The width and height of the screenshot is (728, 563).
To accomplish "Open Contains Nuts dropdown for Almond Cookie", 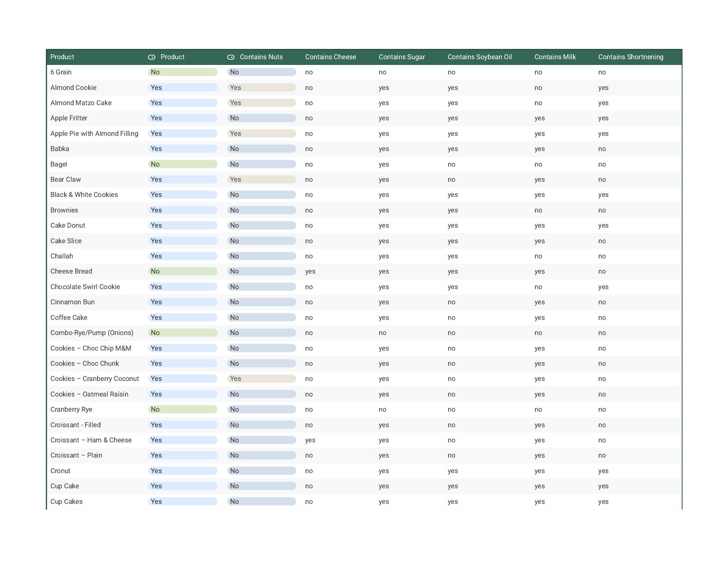I will [261, 88].
